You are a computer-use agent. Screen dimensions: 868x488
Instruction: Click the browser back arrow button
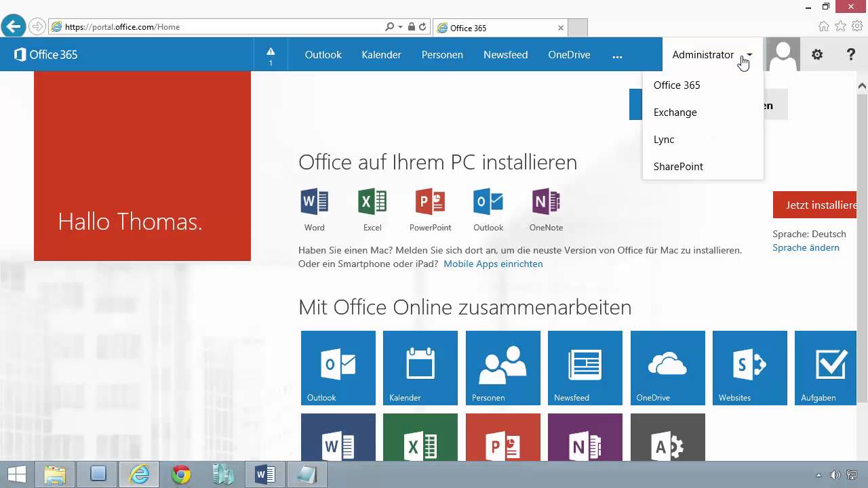(x=14, y=26)
